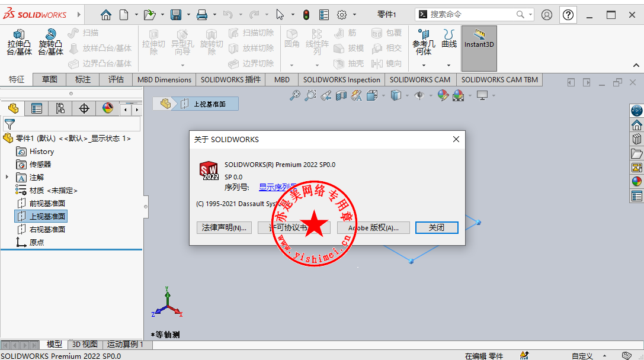Click the feature tree filter funnel

pyautogui.click(x=9, y=124)
